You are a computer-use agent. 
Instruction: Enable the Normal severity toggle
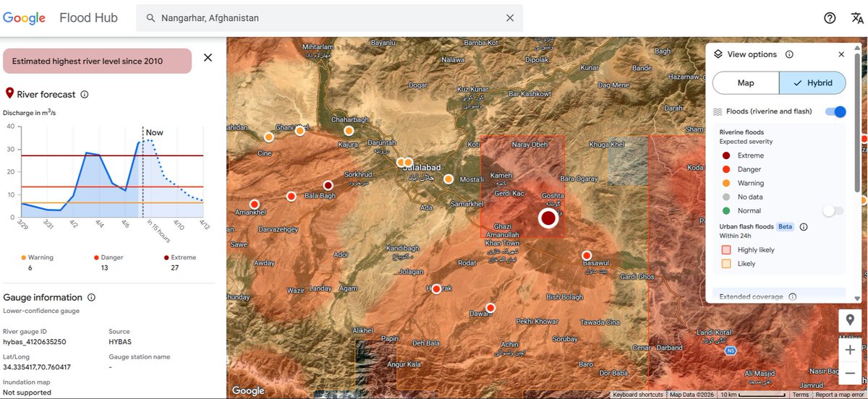tap(833, 210)
